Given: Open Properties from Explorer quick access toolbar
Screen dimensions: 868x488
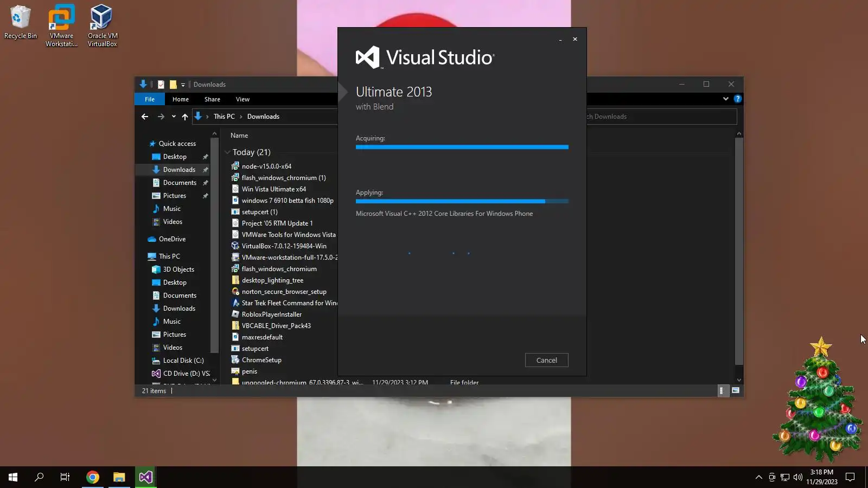Looking at the screenshot, I should click(161, 85).
